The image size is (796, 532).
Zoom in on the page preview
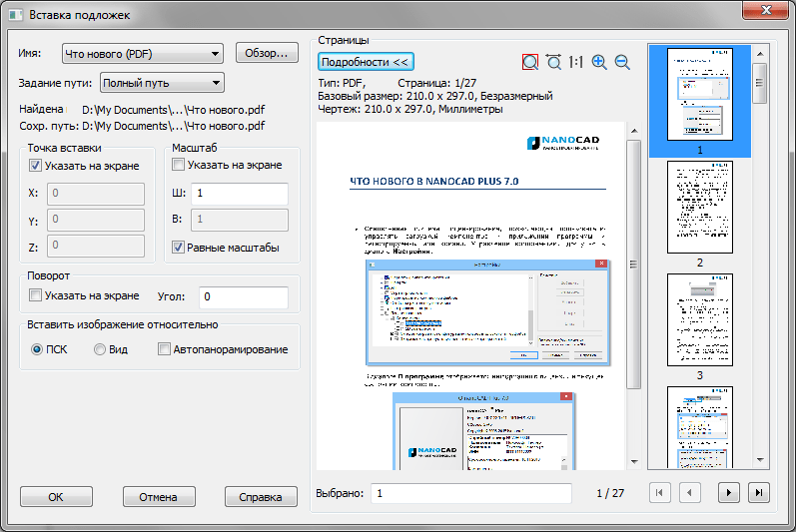(599, 62)
